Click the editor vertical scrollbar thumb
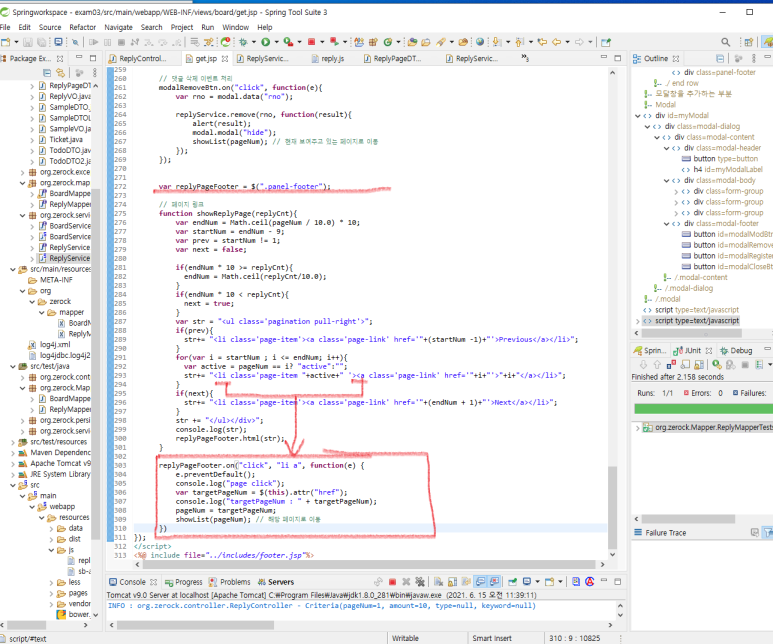 click(612, 507)
